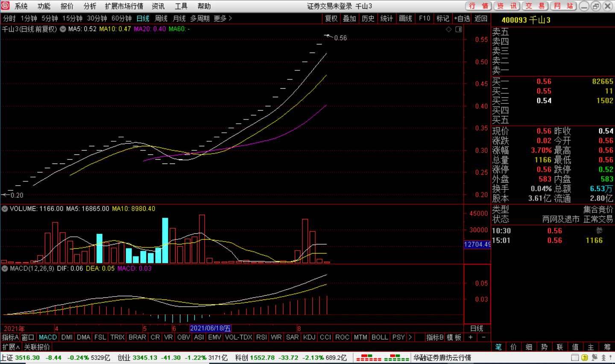The image size is (615, 364).
Task: Click the 画线 drawing tools toolbar button
Action: [x=405, y=18]
